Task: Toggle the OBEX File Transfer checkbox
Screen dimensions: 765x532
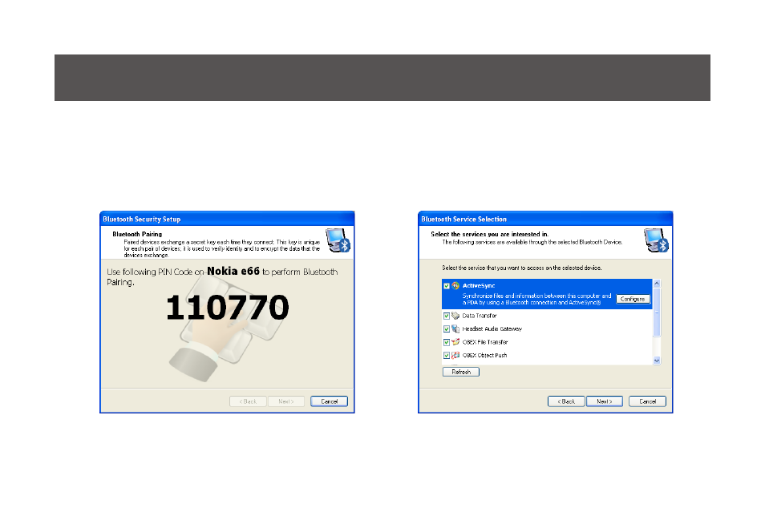Action: point(447,342)
